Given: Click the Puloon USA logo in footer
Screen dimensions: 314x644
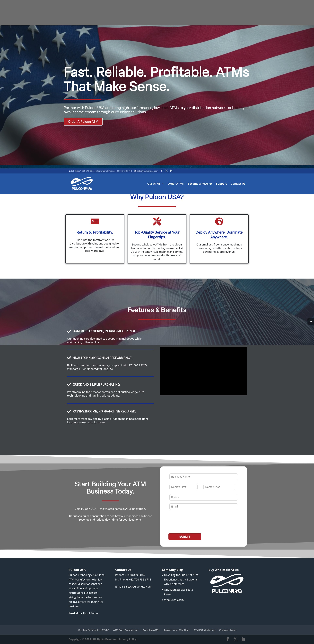Looking at the screenshot, I should pos(227,584).
